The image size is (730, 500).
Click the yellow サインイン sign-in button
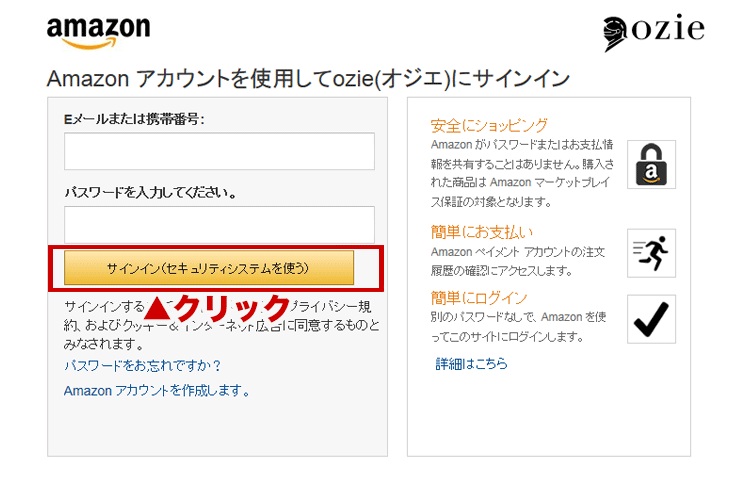pos(209,268)
